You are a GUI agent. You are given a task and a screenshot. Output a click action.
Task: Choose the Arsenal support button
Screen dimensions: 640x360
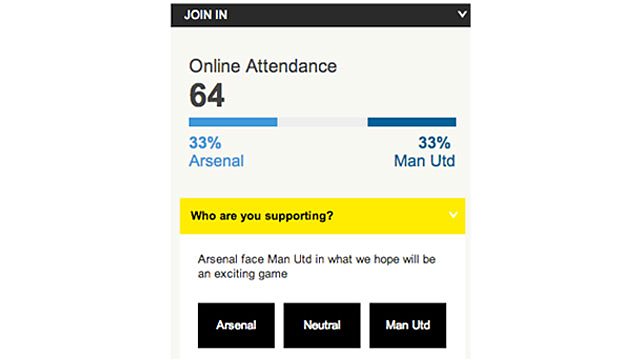(x=236, y=325)
